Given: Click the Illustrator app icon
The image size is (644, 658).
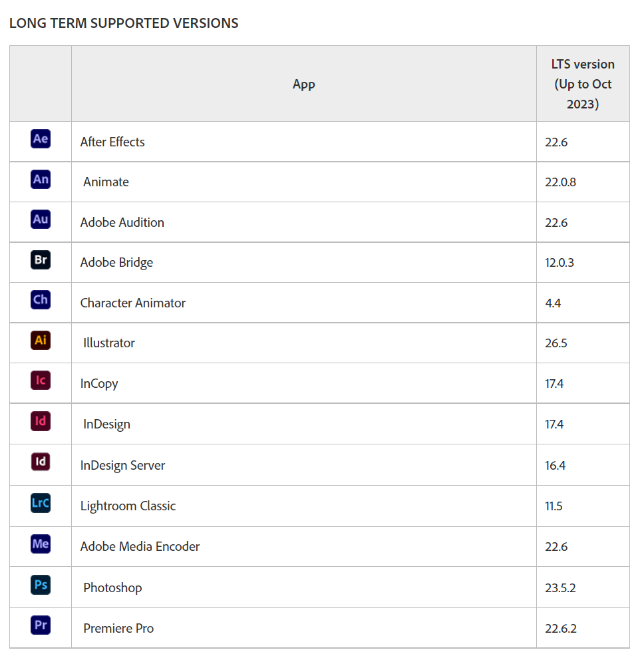Looking at the screenshot, I should pyautogui.click(x=41, y=341).
